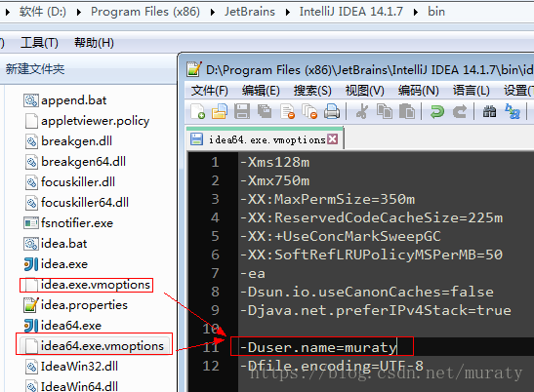
Task: Click the green Undo arrow icon
Action: coord(437,111)
